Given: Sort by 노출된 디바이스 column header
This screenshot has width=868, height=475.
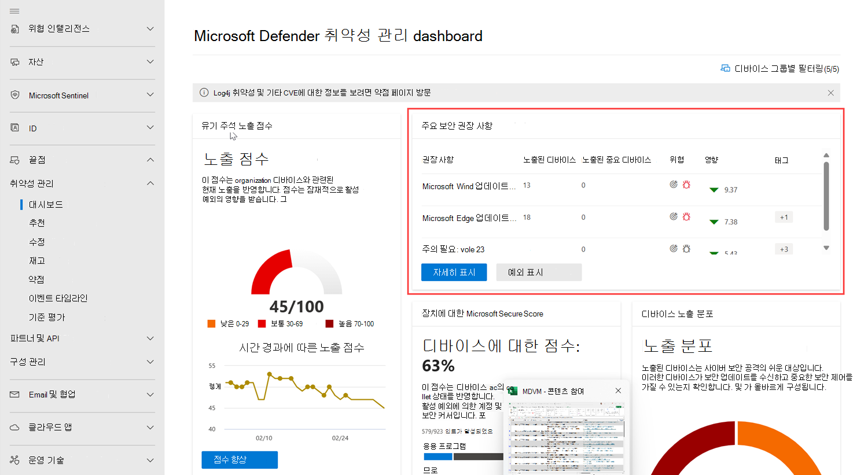Looking at the screenshot, I should pos(549,160).
